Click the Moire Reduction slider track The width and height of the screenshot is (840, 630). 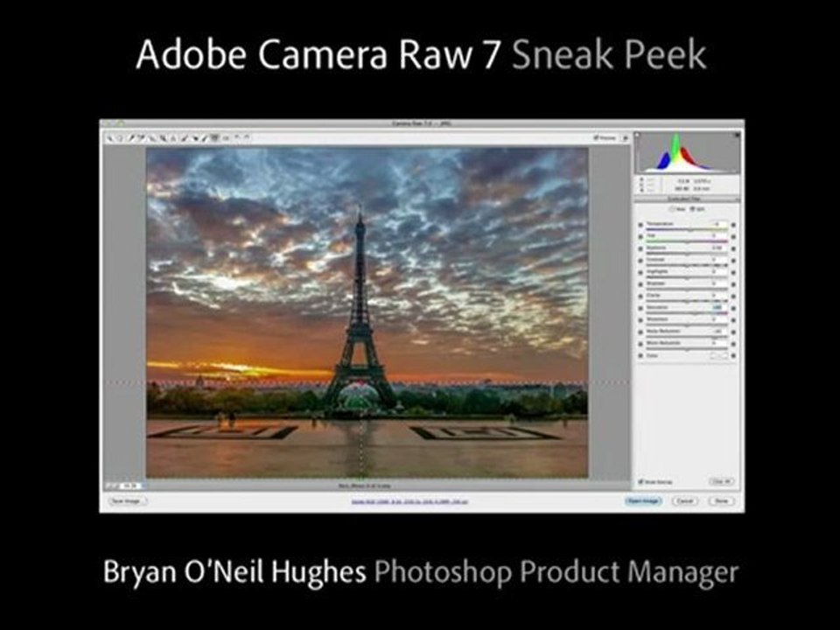(687, 349)
